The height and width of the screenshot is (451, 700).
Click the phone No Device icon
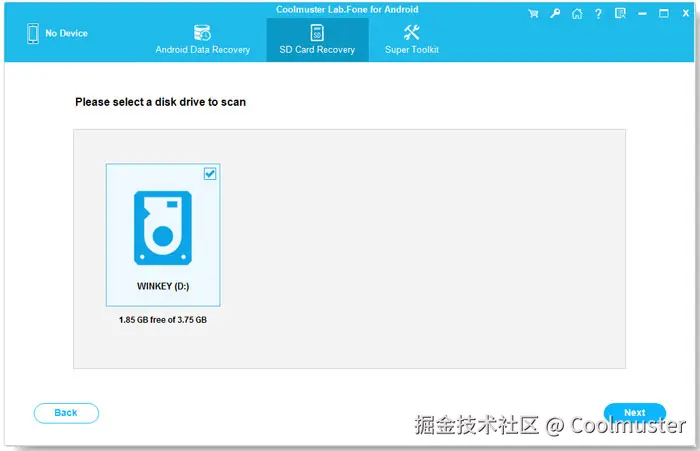click(33, 33)
